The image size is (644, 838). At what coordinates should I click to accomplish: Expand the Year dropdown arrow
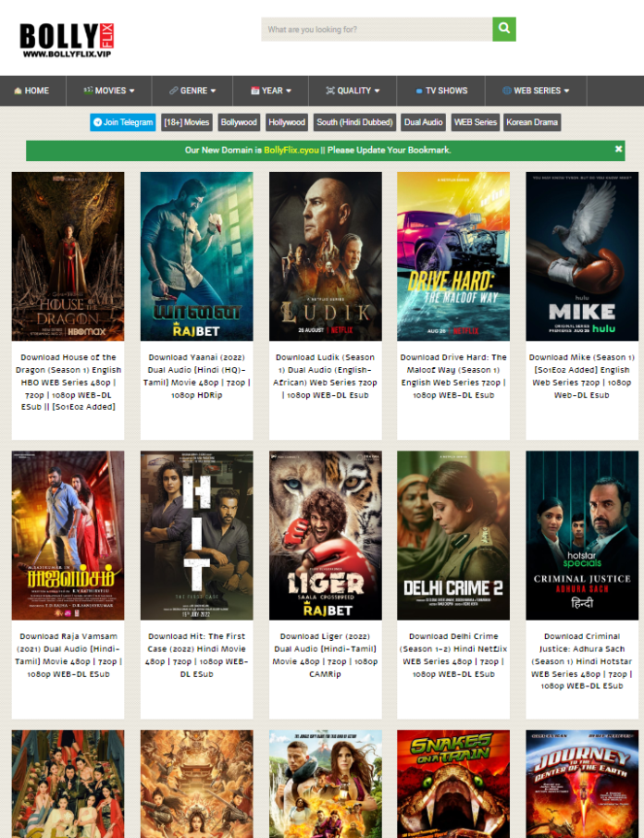289,91
